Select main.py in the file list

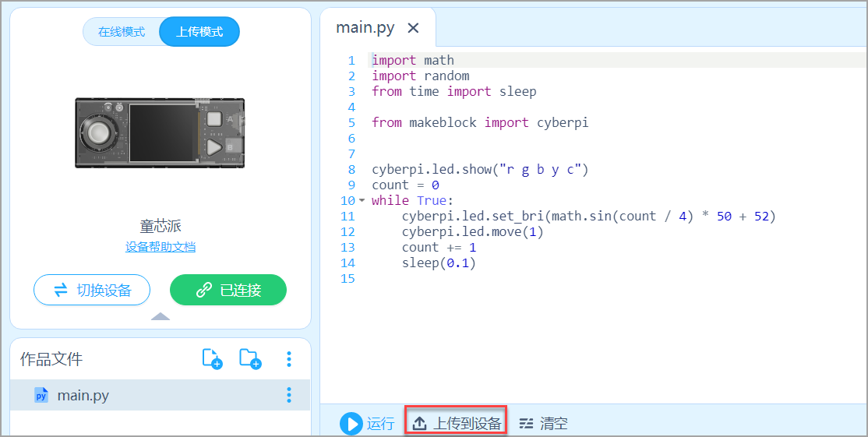coord(160,395)
